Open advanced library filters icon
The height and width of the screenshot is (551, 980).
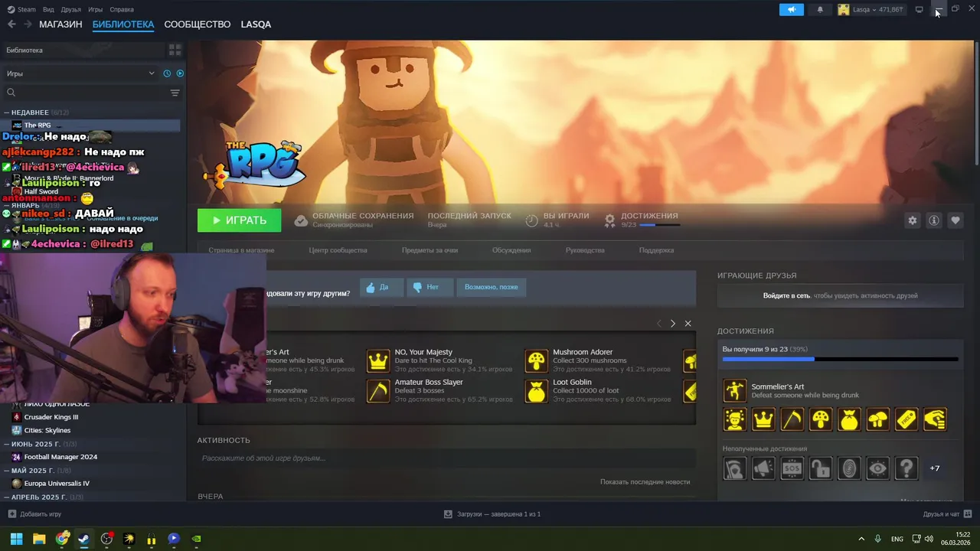(x=175, y=93)
